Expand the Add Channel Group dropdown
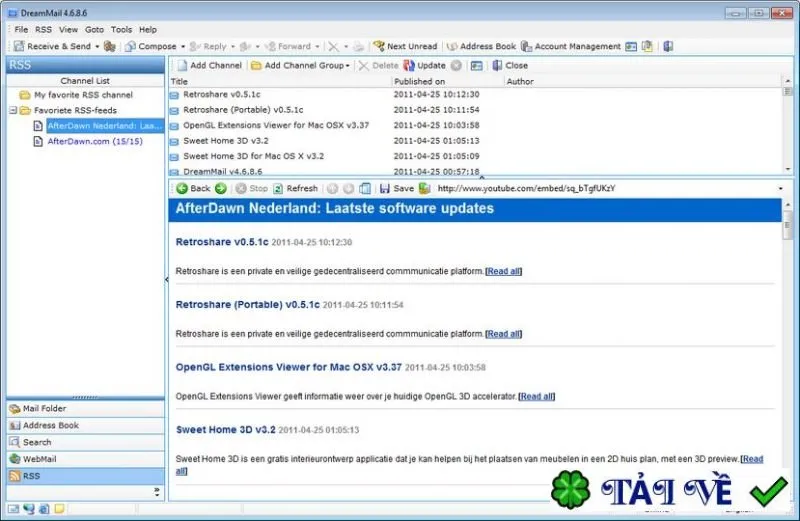Image resolution: width=800 pixels, height=521 pixels. point(347,66)
